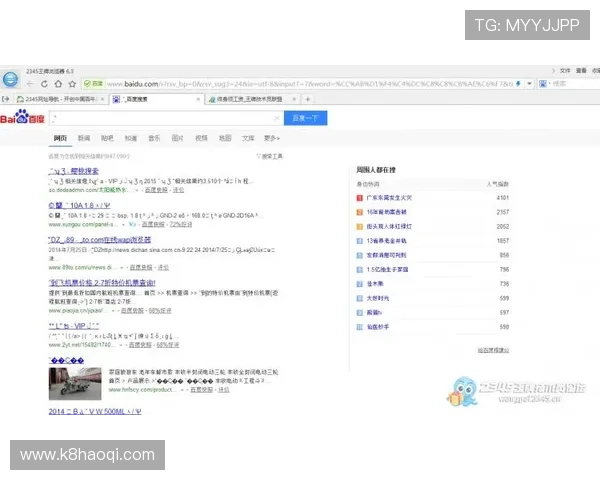Open the DZ_89 在线wap浏览器 result
600x480 pixels.
tap(99, 240)
